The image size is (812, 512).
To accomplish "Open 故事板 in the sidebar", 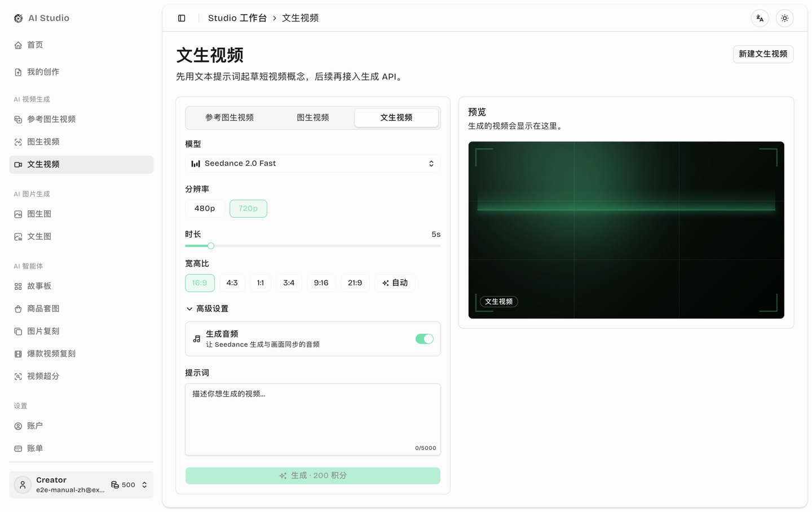I will (81, 286).
